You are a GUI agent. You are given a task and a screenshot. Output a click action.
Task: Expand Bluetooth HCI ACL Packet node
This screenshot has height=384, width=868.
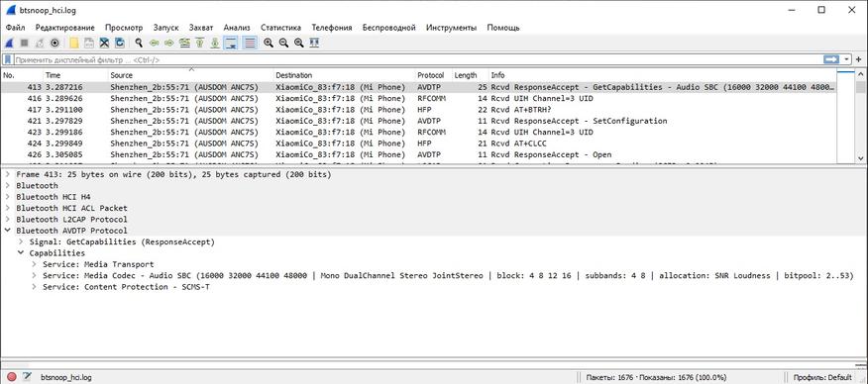point(7,208)
